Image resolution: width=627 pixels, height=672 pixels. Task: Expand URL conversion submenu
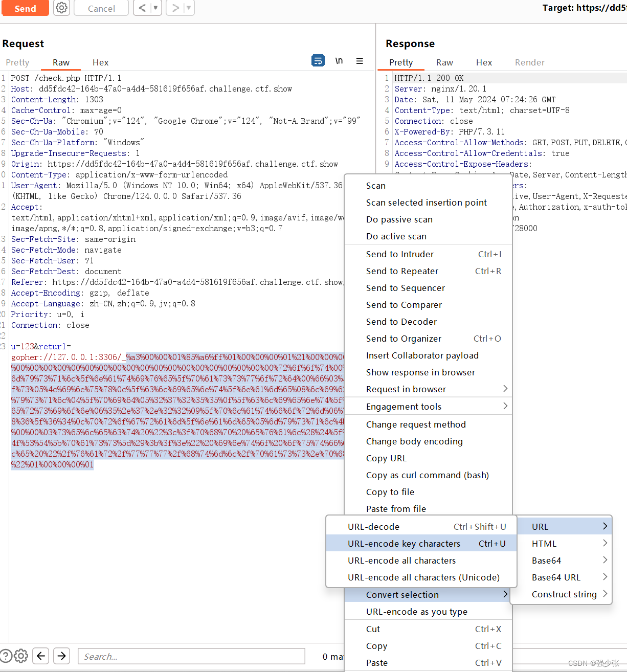click(x=565, y=527)
